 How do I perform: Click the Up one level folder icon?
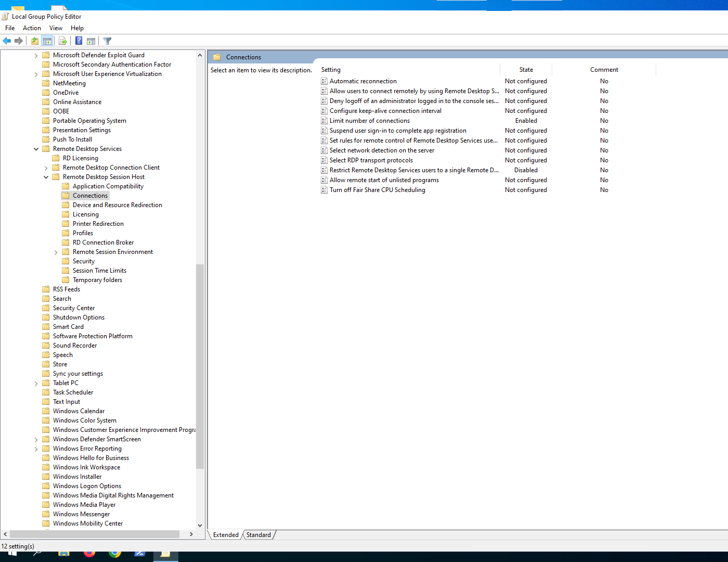(x=34, y=41)
